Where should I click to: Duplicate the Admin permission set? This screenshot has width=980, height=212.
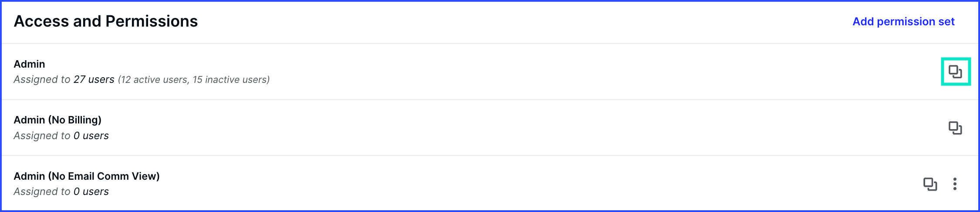point(955,72)
